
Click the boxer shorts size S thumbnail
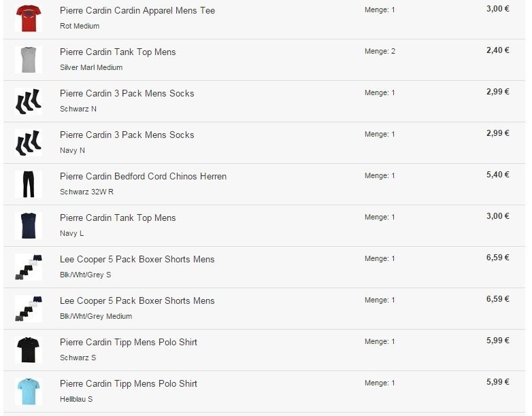click(28, 267)
